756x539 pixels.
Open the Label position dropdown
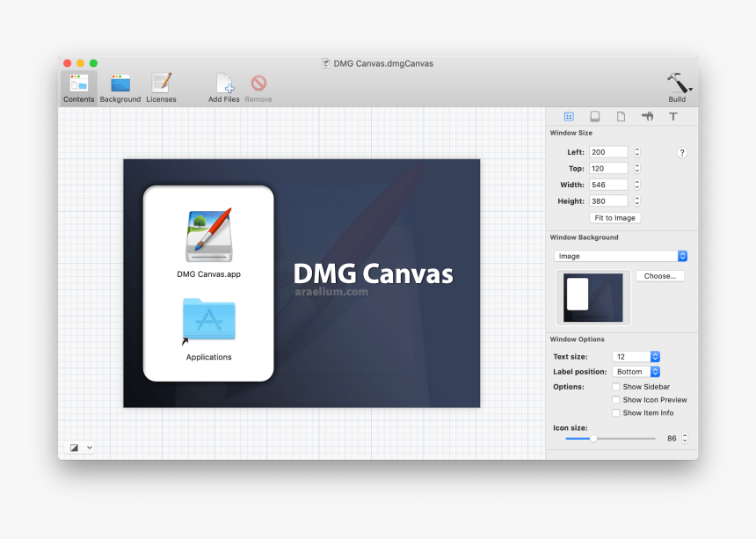(x=636, y=372)
